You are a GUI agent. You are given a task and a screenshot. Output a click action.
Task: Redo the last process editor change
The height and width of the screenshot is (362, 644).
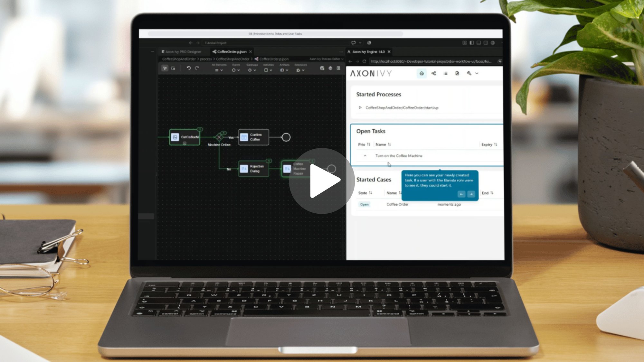click(x=197, y=68)
